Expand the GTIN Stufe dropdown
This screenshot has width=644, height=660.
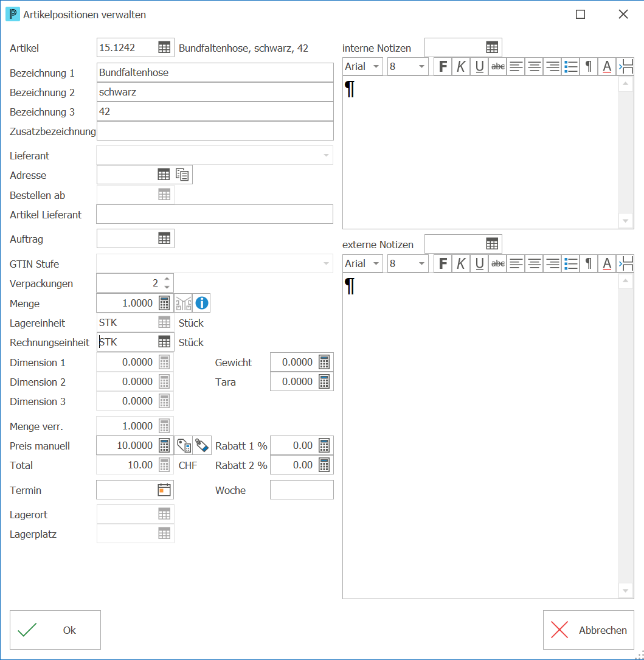tap(326, 263)
